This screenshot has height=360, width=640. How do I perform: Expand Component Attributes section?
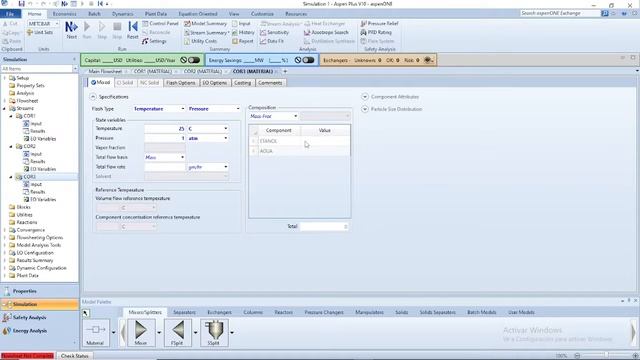click(365, 97)
